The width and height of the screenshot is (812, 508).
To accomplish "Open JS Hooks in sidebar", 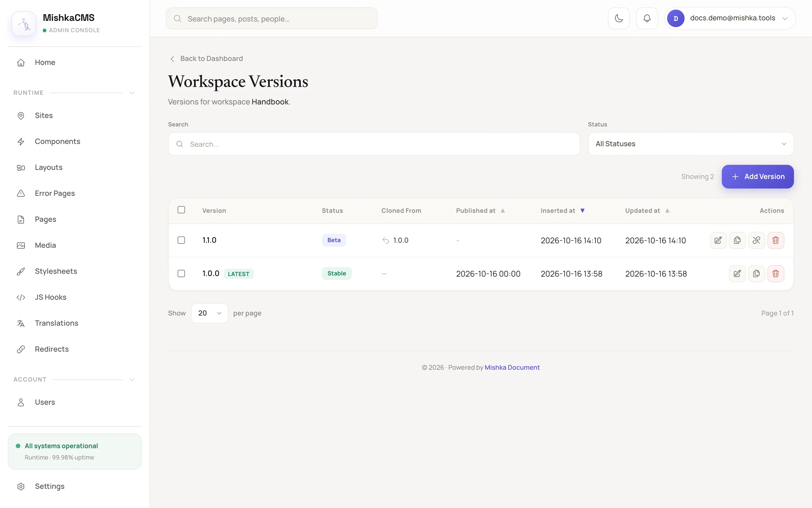I will (74, 297).
